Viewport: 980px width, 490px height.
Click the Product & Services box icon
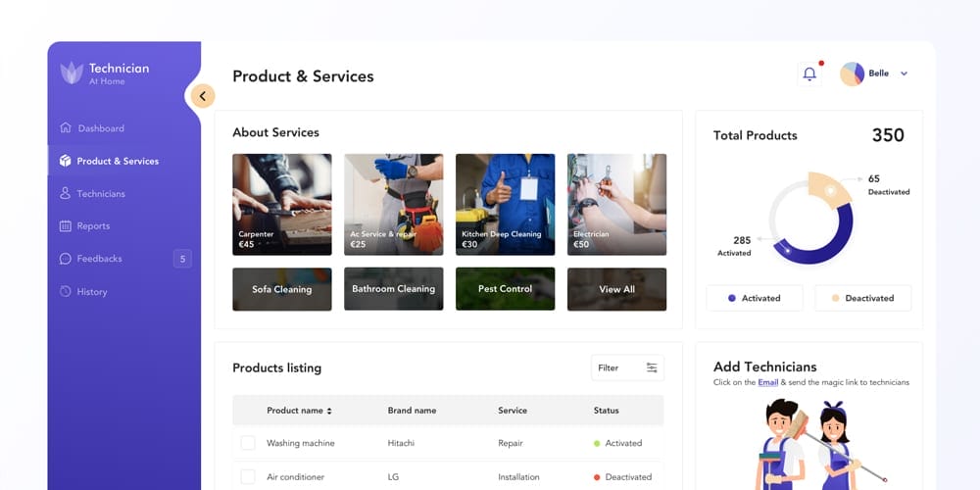pos(65,161)
